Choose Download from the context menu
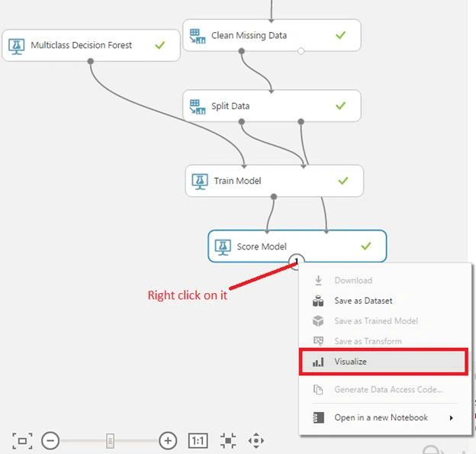The height and width of the screenshot is (454, 476). (385, 280)
